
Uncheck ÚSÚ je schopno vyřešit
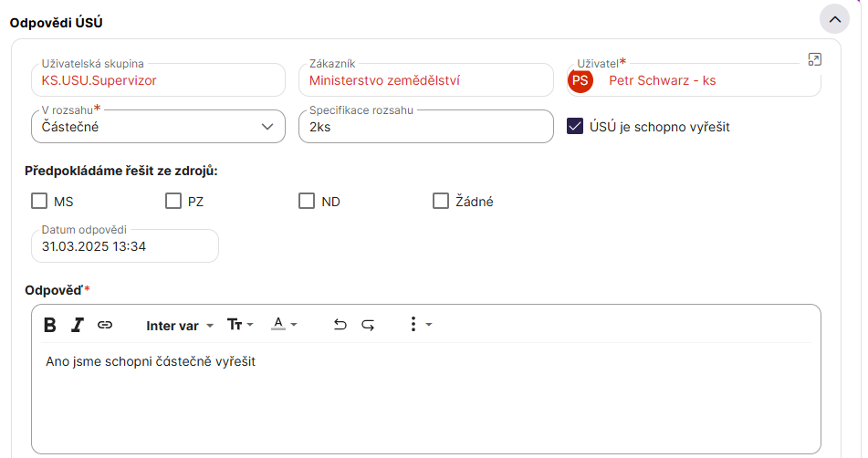coord(575,127)
